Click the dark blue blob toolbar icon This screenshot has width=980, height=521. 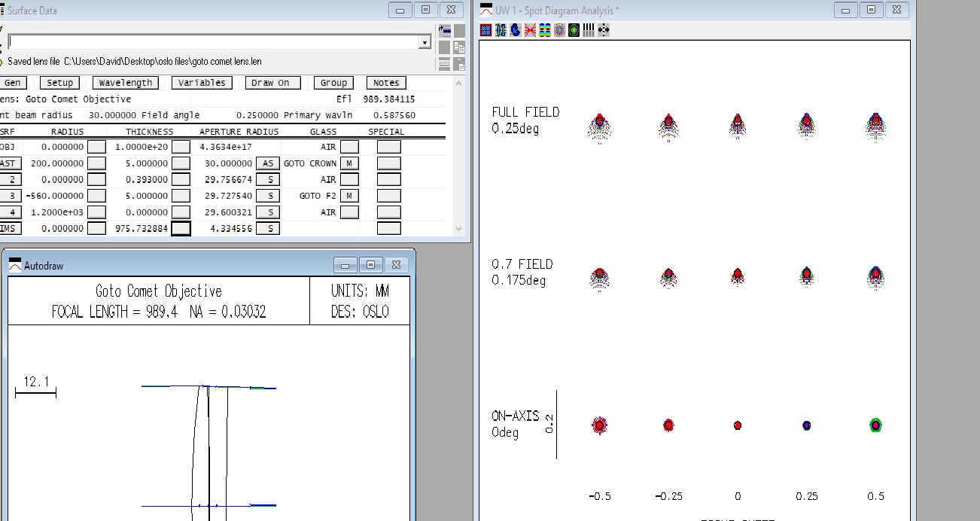pos(515,30)
